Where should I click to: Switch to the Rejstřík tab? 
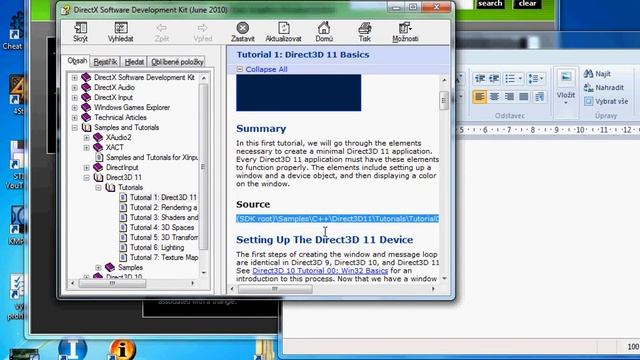coord(105,62)
